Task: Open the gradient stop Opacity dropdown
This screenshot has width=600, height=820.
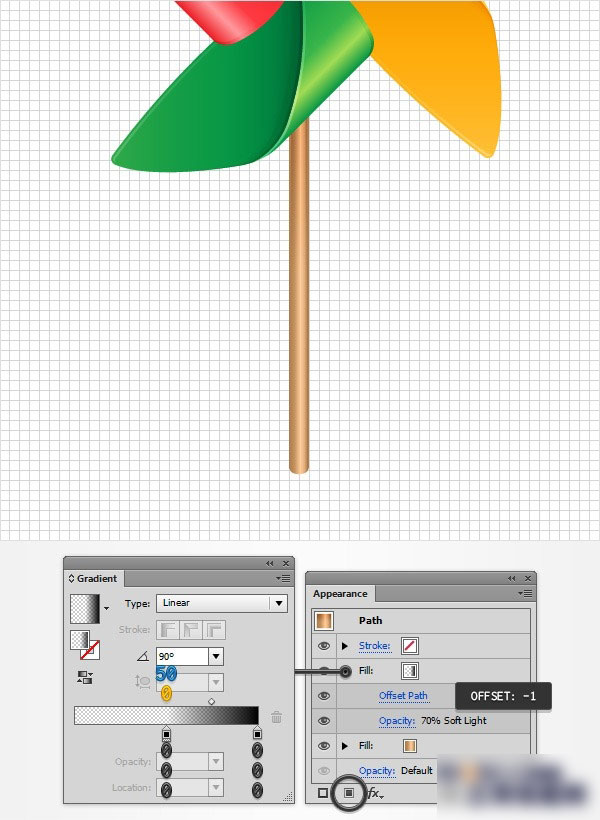Action: (x=216, y=761)
